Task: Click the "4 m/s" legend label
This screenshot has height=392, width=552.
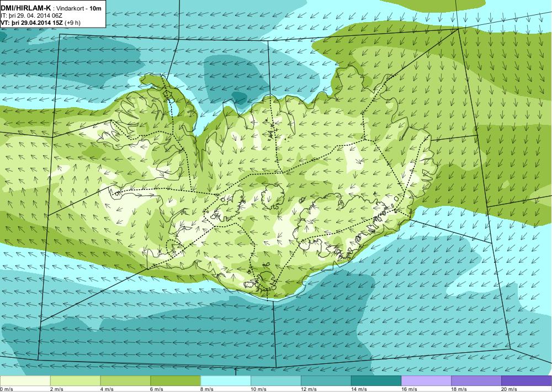Action: pyautogui.click(x=107, y=389)
